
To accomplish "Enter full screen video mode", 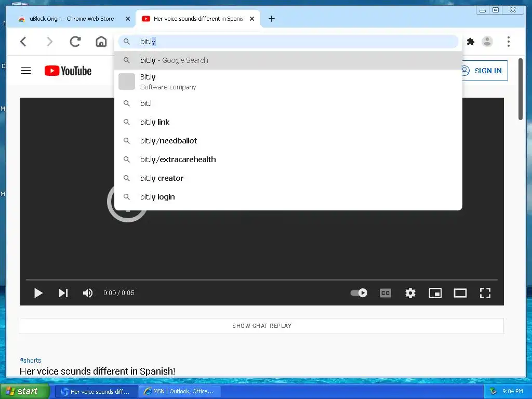I will coord(485,293).
